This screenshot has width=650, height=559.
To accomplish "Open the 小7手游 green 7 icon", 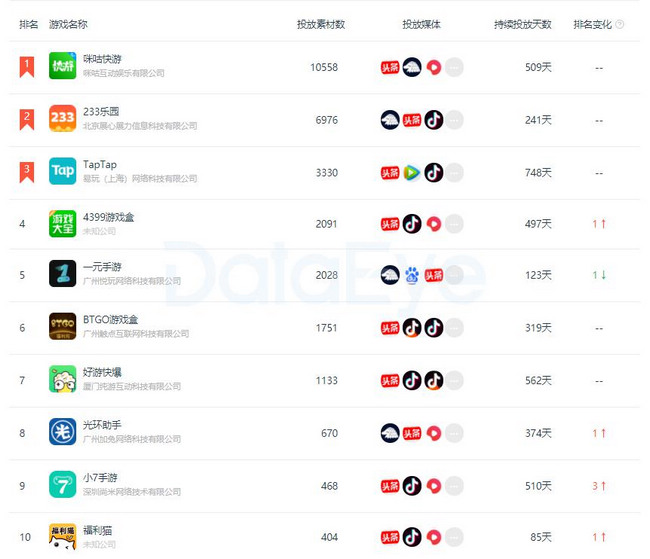I will tap(63, 484).
